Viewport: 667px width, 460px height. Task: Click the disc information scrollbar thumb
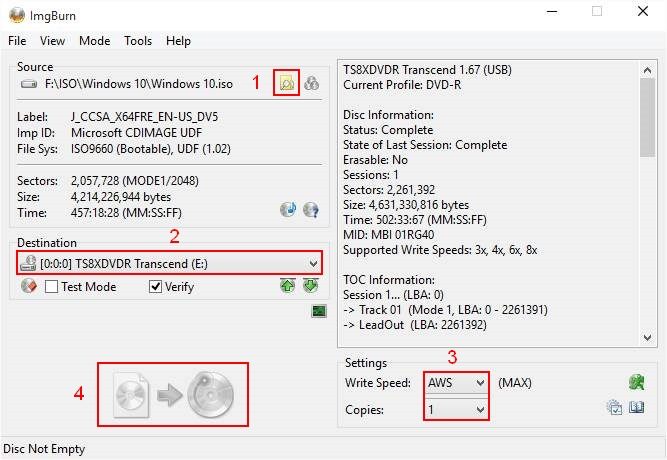click(647, 117)
